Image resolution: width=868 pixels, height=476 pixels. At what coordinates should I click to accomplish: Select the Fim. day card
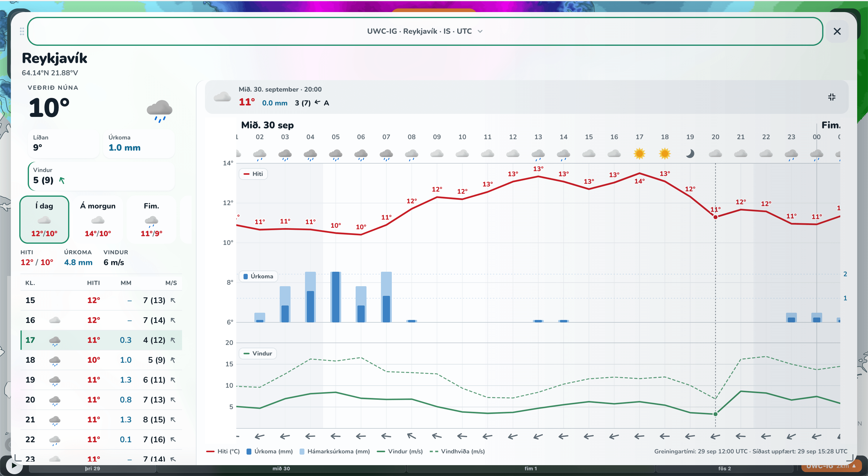coord(151,219)
